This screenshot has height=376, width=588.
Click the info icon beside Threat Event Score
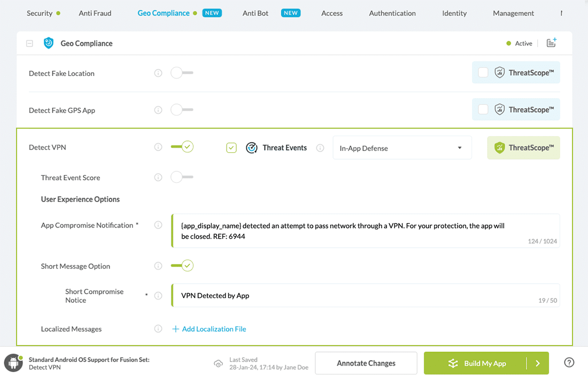tap(158, 177)
